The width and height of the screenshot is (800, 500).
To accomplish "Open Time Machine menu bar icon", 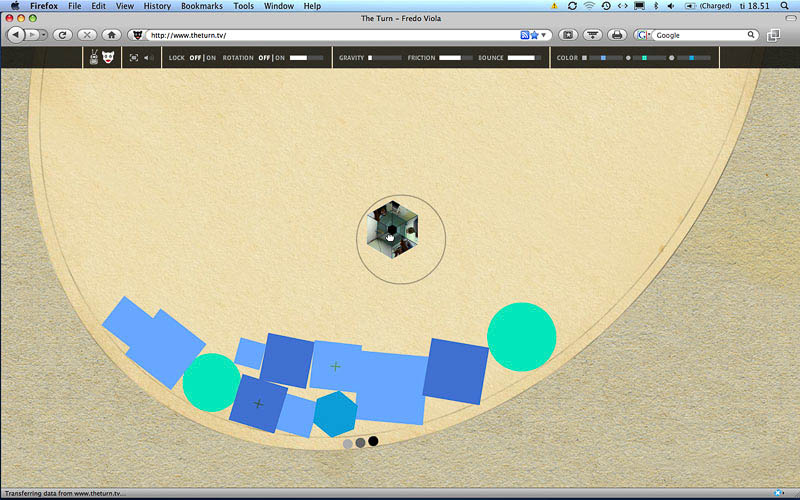I will [x=606, y=6].
